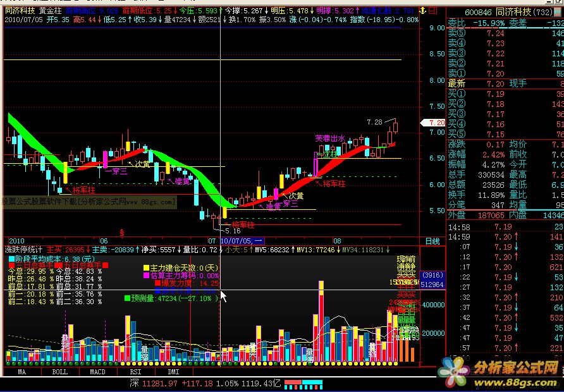Click the MV13:77246 volume average readout
This screenshot has width=564, height=392.
[317, 250]
